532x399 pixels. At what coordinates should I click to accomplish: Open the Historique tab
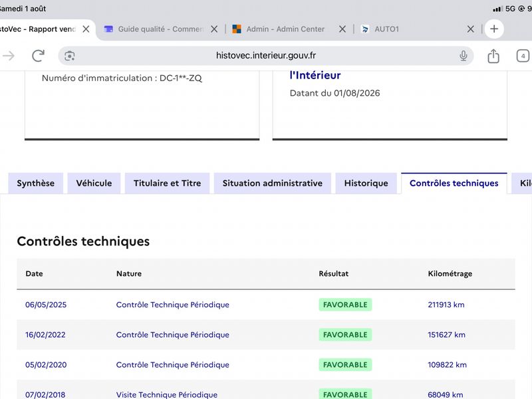coord(366,184)
